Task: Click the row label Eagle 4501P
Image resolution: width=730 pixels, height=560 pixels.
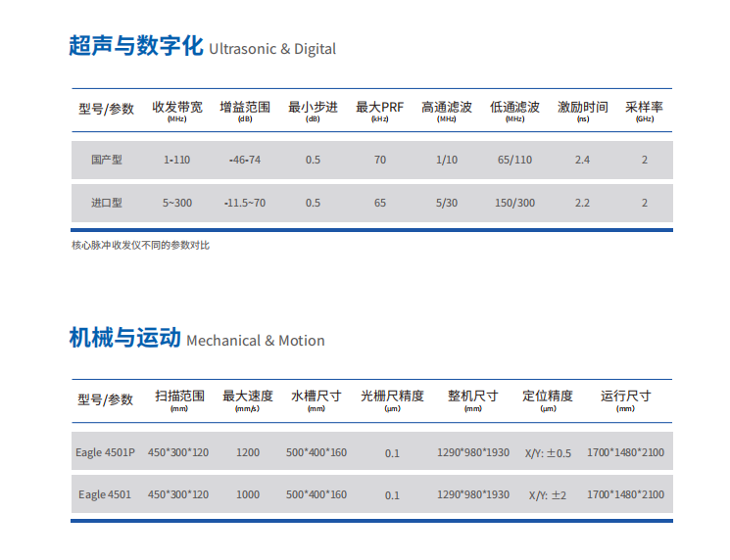Action: [x=105, y=452]
